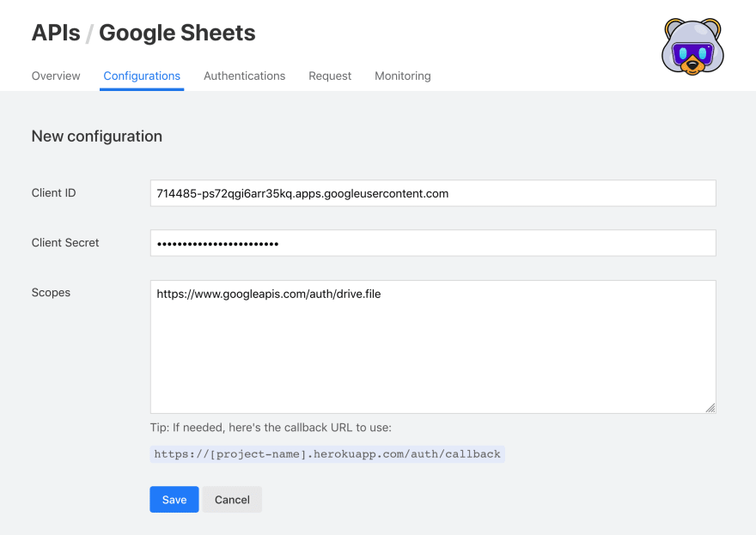This screenshot has height=535, width=756.
Task: Click the callback URL tip text
Action: (x=271, y=428)
